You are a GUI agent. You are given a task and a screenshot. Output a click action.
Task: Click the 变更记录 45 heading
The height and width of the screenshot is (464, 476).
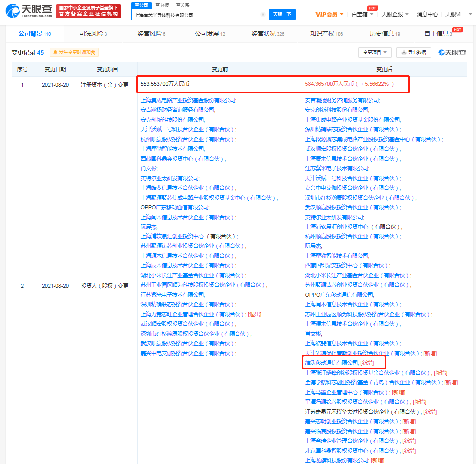(x=27, y=52)
